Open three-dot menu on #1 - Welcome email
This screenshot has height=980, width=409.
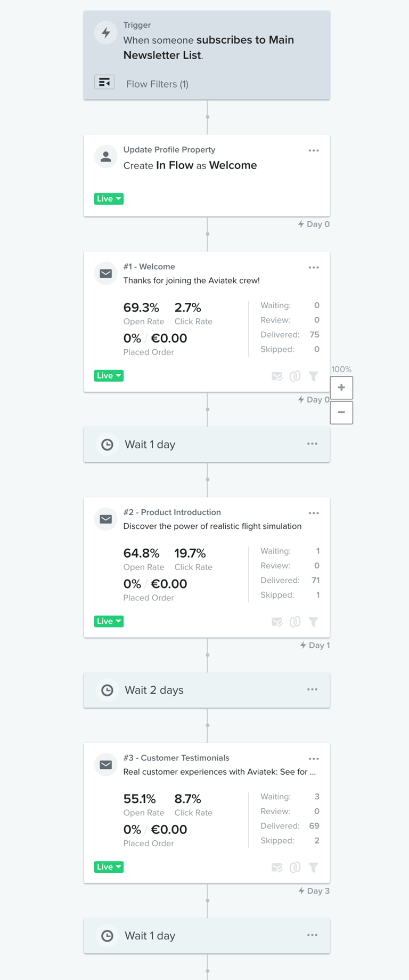314,268
